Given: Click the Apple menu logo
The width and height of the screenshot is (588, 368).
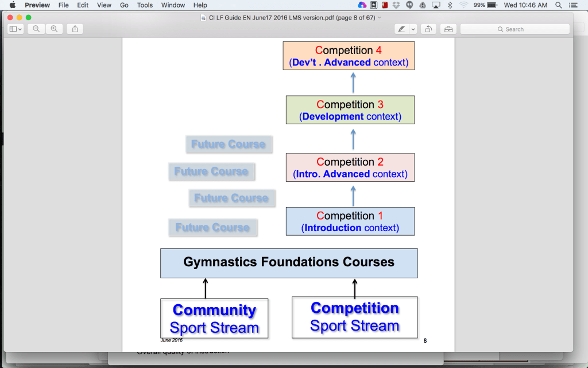Looking at the screenshot, I should [12, 5].
